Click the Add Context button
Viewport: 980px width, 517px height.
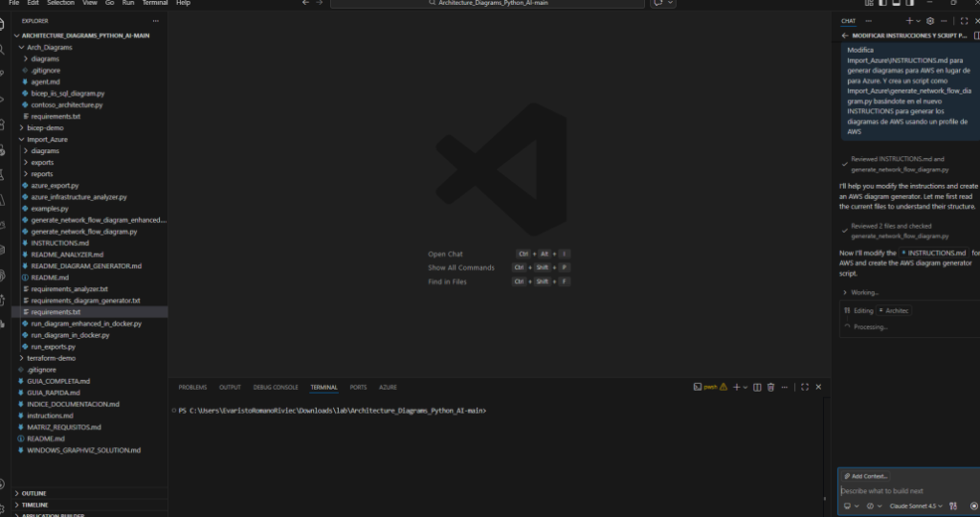pyautogui.click(x=865, y=476)
